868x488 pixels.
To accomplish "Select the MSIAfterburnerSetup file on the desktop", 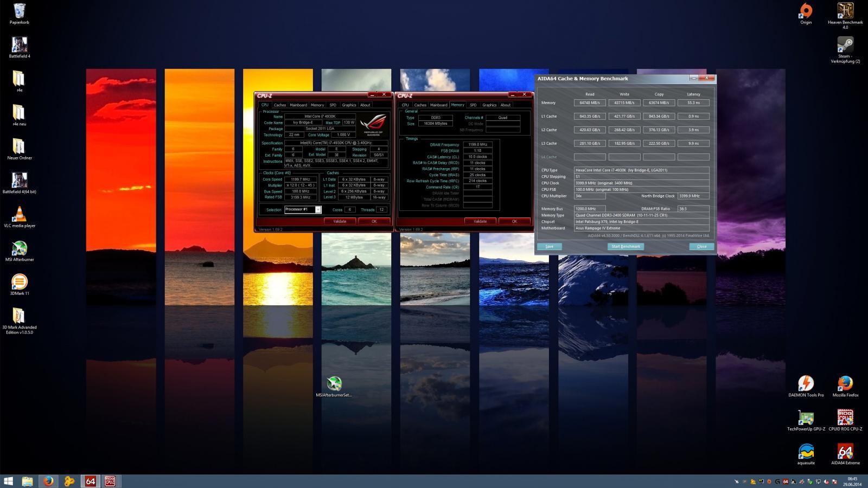I will [334, 387].
